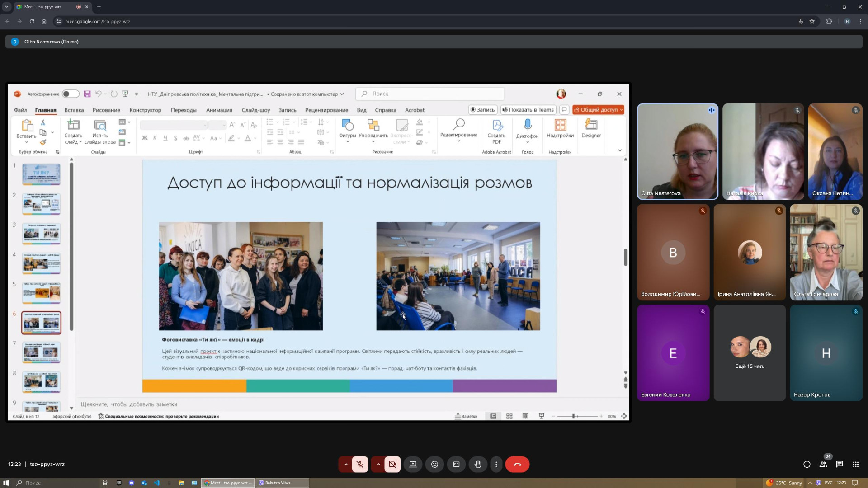This screenshot has height=488, width=868.
Task: Open Chrome tab search chevron
Action: 6,7
